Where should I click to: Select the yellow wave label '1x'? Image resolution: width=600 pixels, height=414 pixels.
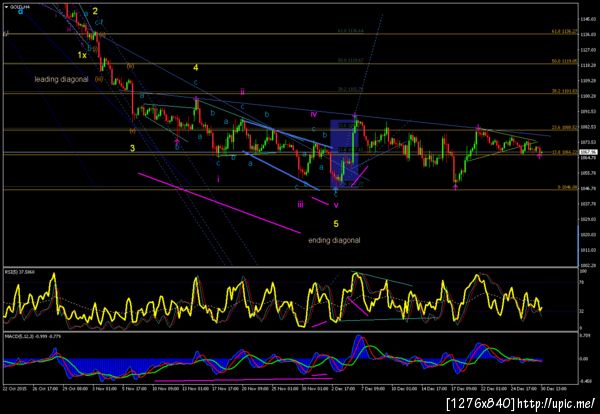82,55
